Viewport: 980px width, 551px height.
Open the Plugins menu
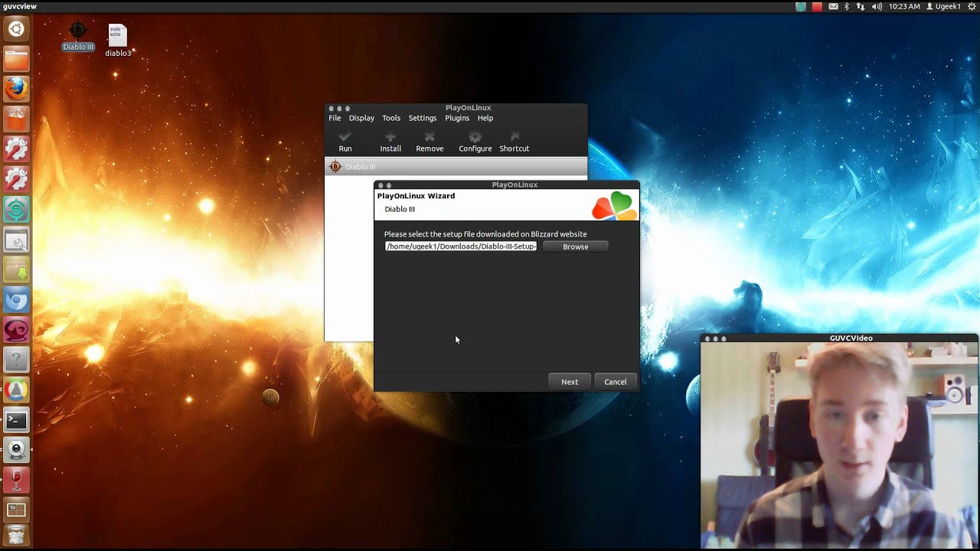[x=457, y=118]
